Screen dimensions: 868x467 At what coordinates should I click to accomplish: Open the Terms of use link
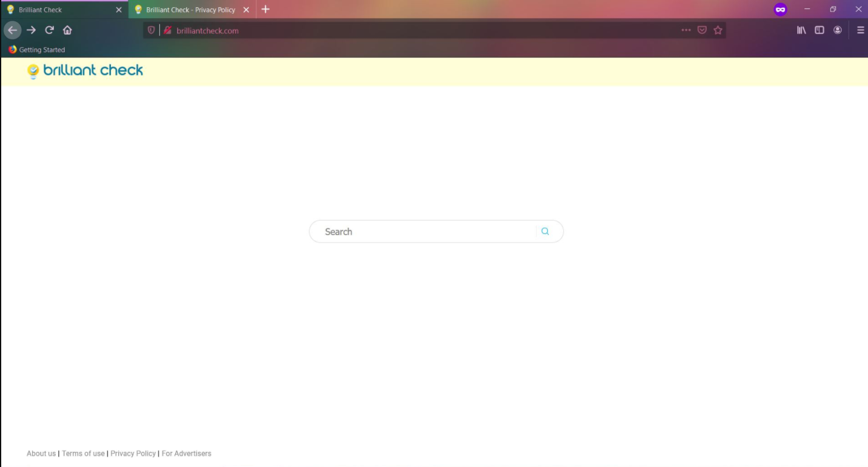click(83, 454)
